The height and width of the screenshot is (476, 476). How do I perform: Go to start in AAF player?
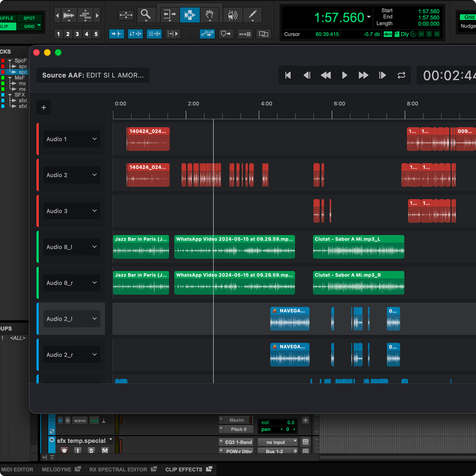point(288,75)
